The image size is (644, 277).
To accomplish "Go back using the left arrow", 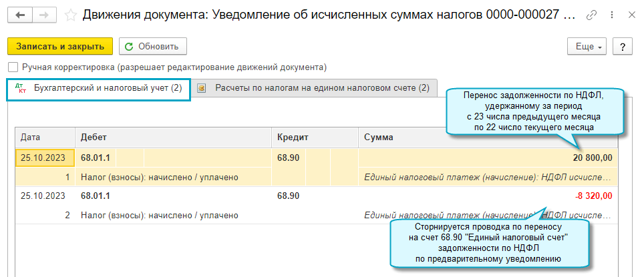I will pyautogui.click(x=20, y=15).
